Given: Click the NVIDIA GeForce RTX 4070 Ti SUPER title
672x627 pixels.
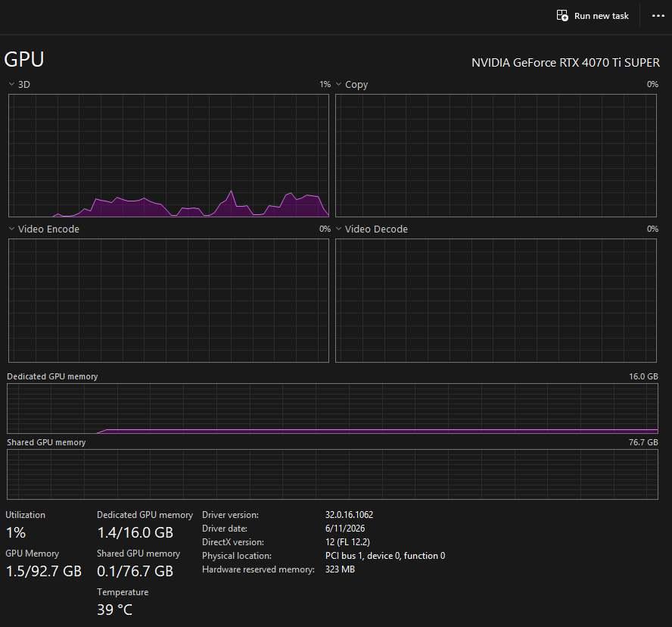Looking at the screenshot, I should point(566,63).
